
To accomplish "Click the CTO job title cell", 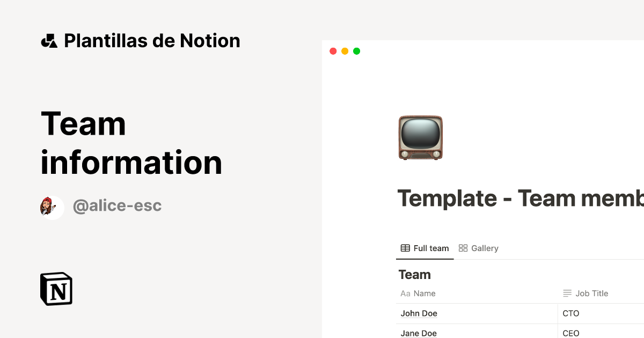I will [x=570, y=313].
